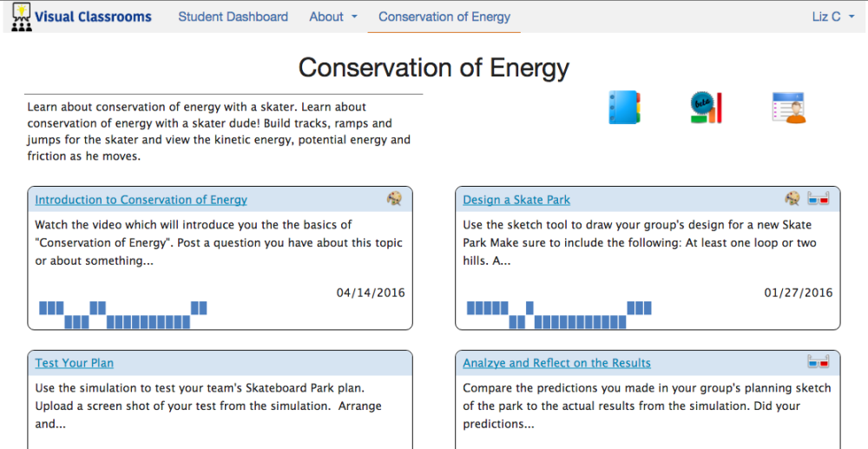This screenshot has width=868, height=449.
Task: Open the Test Your Plan link
Action: coord(74,363)
